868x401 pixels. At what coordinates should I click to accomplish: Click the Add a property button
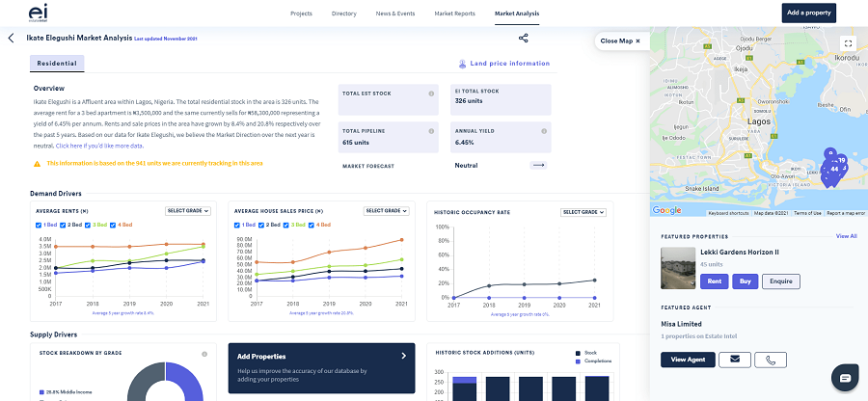(809, 13)
